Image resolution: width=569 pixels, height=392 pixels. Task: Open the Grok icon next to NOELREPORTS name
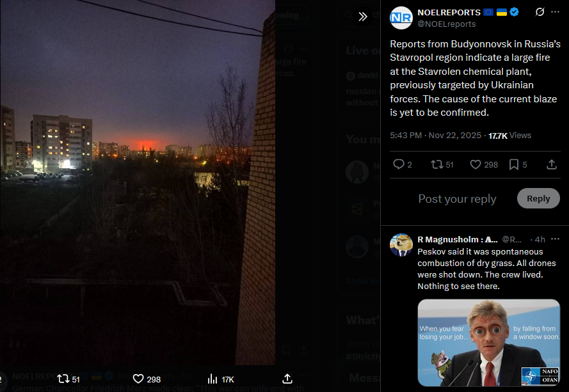540,12
